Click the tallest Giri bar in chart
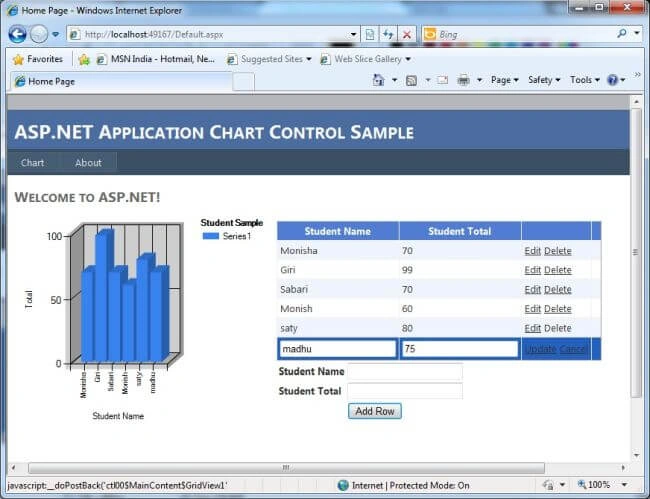This screenshot has height=499, width=650. tap(102, 296)
